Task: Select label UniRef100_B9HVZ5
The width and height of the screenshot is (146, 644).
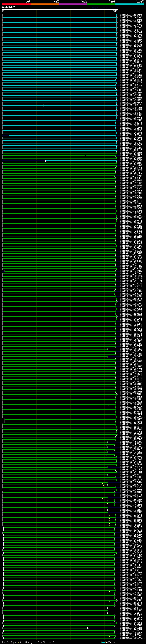Action: [x=131, y=474]
